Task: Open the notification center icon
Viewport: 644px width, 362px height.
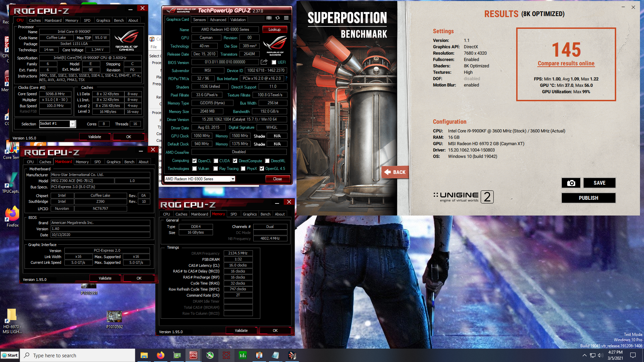Action: [633, 355]
